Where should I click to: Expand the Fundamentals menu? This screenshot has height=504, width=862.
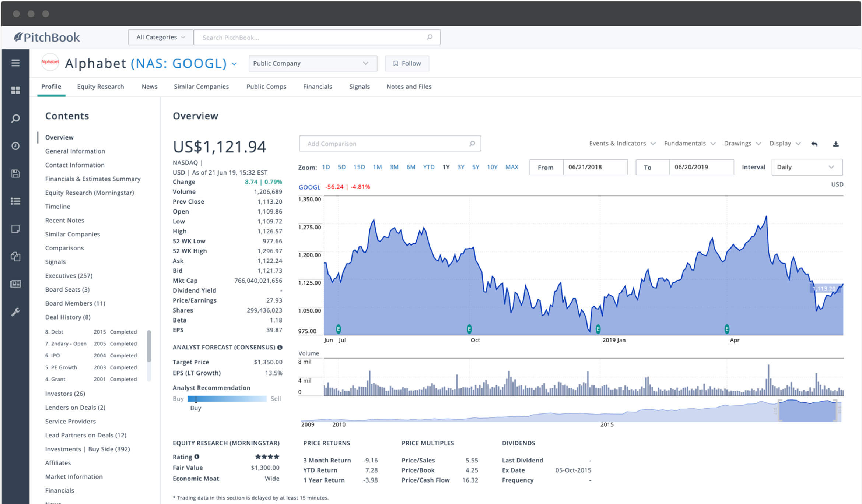pos(690,143)
